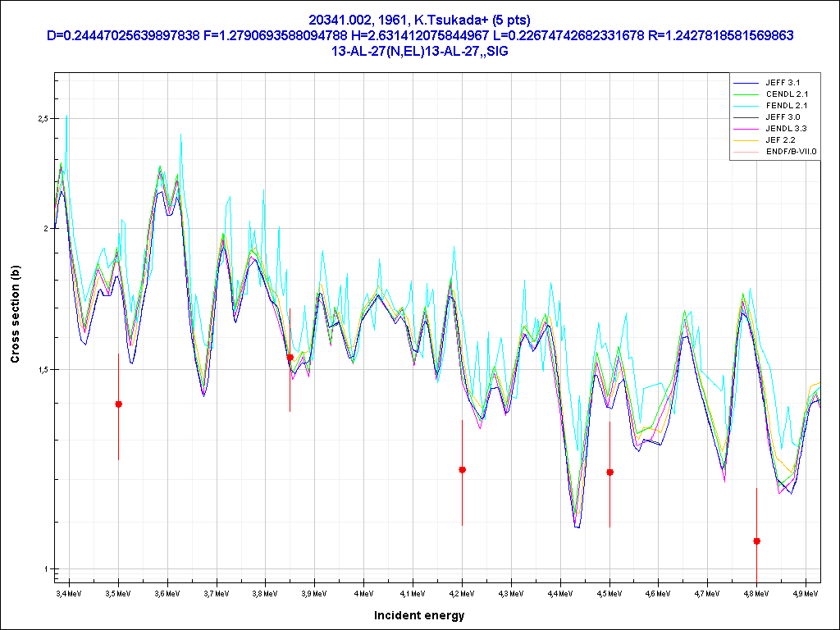Viewport: 840px width, 630px height.
Task: Click the 'Incident energy' x-axis title
Action: [419, 615]
